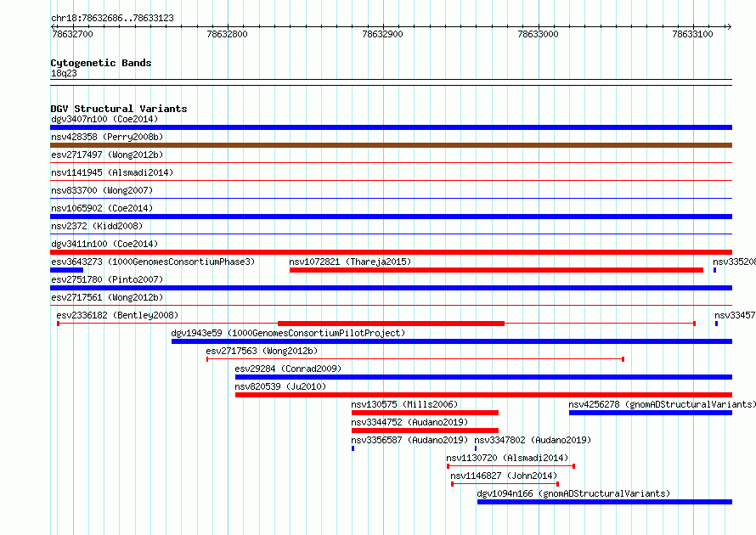Click esv29284 (Conrad2009) label
The height and width of the screenshot is (535, 756).
coord(288,369)
